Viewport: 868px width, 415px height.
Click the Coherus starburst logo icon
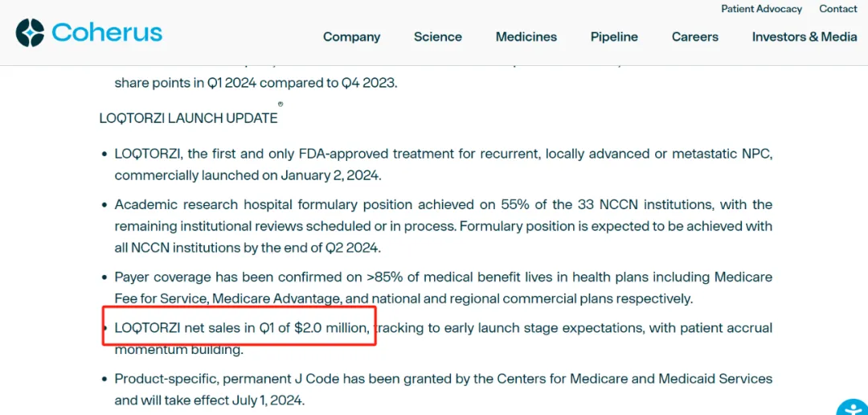[31, 33]
